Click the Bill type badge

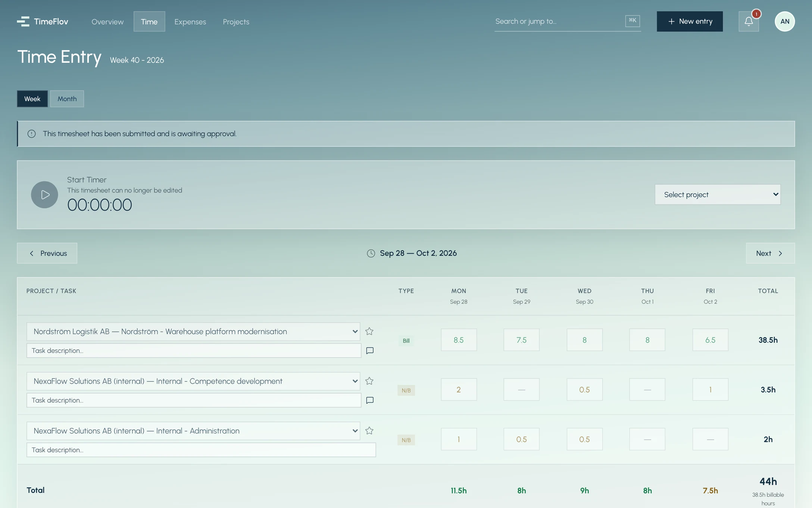(x=406, y=341)
